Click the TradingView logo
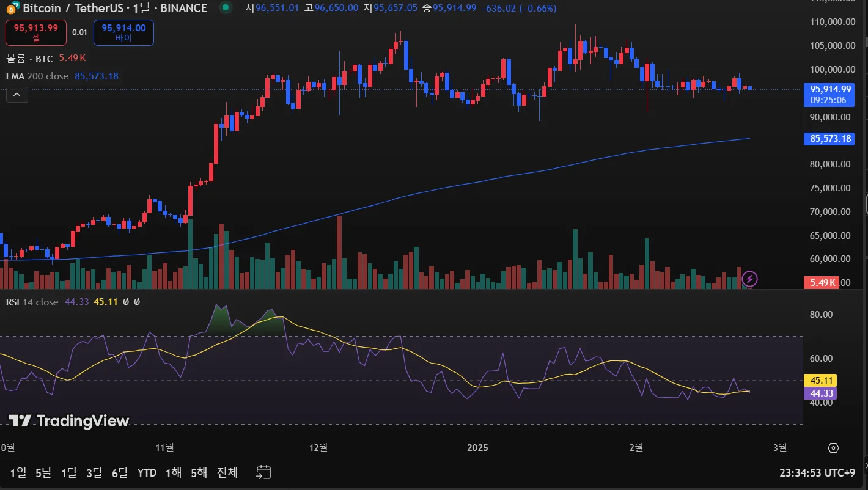Screen dimensions: 868x490 [x=68, y=420]
